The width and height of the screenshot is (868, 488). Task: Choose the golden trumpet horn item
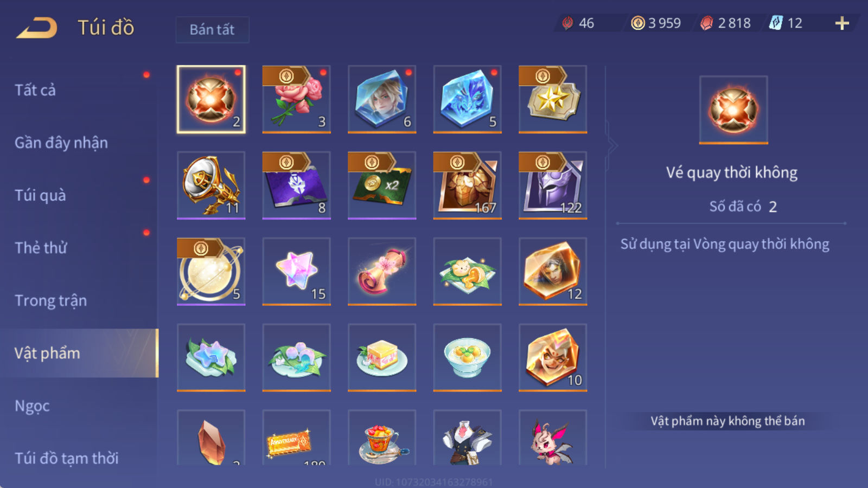click(x=211, y=185)
